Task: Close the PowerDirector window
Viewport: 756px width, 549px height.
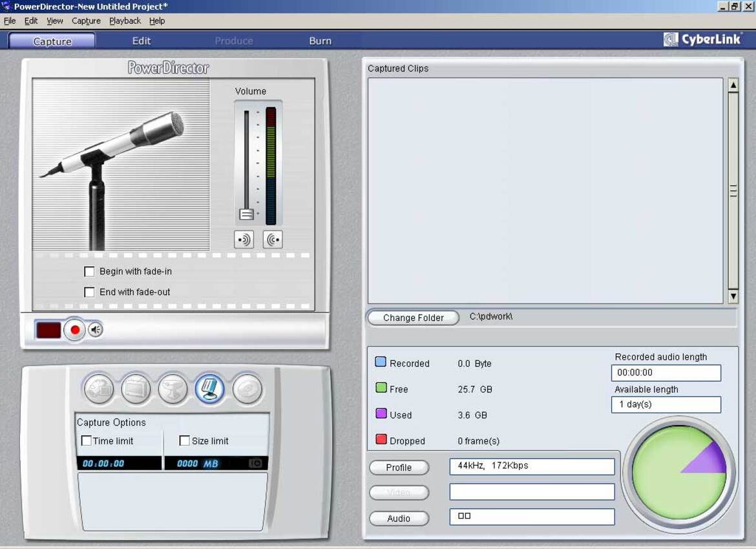Action: [748, 6]
